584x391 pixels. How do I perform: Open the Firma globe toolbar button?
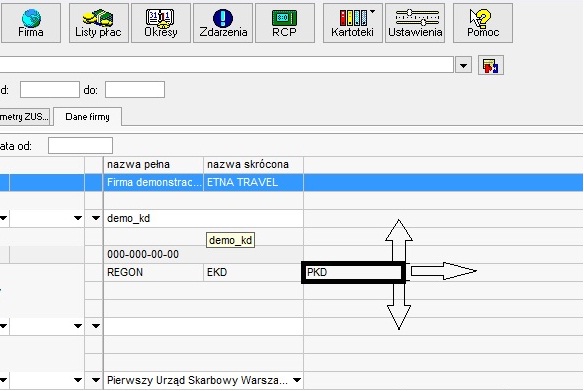point(31,23)
